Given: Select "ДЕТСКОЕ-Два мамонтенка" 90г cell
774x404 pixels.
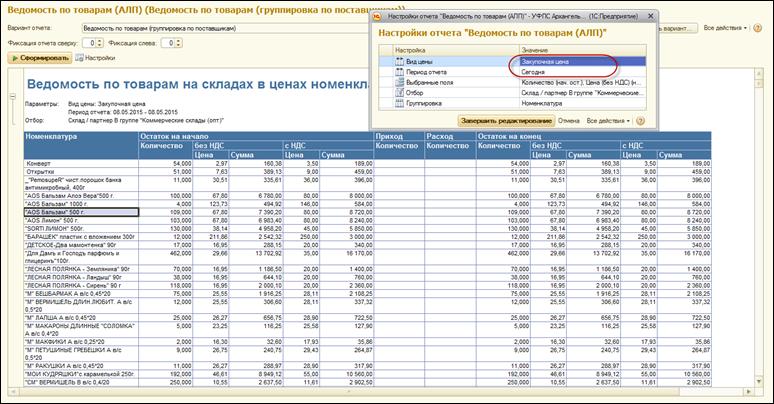Looking at the screenshot, I should (81, 245).
